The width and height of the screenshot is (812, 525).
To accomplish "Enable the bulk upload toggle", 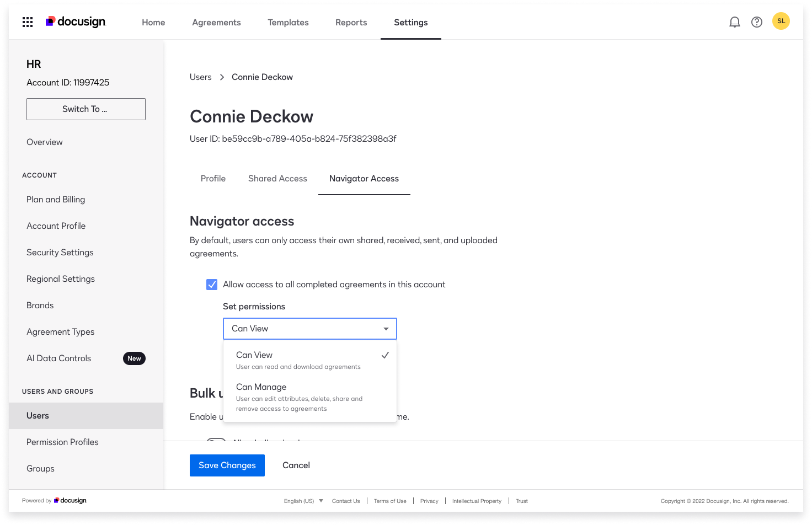I will coord(216,441).
